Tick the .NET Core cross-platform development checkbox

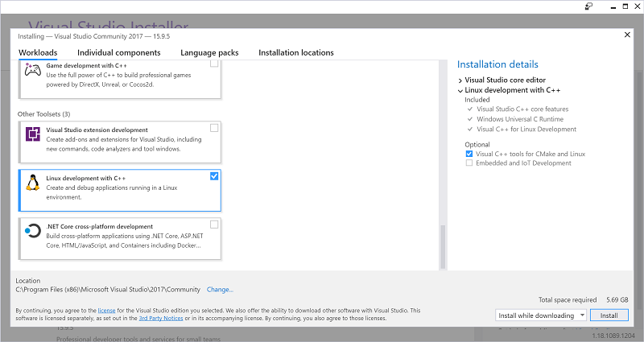point(214,225)
